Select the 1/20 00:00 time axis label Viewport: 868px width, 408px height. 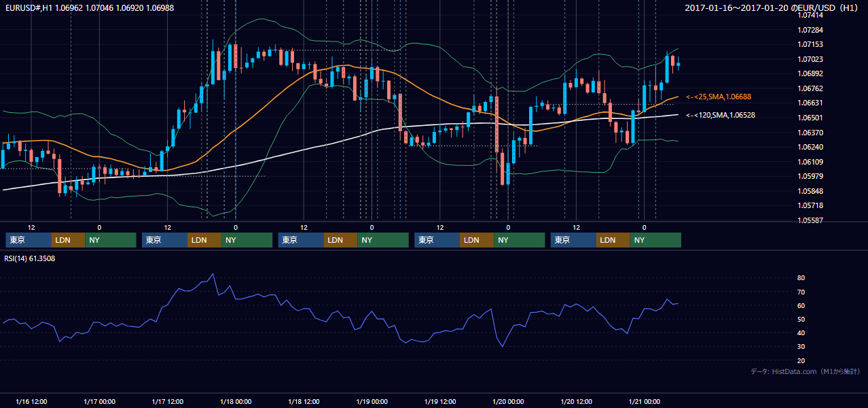509,401
